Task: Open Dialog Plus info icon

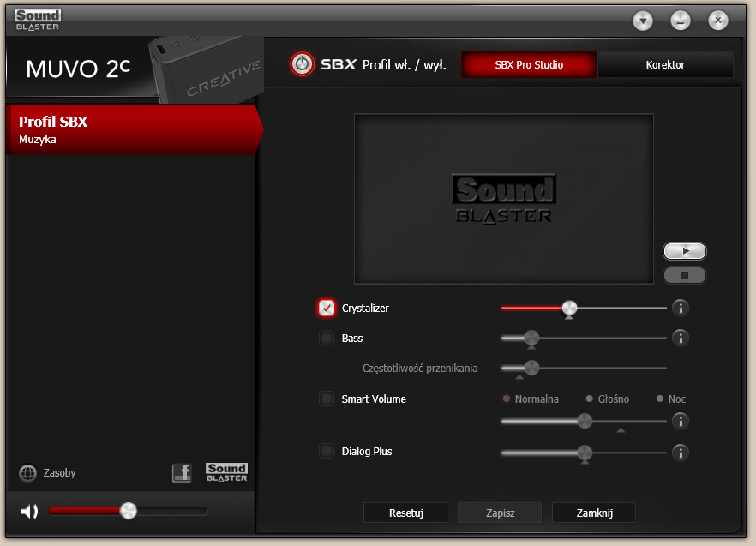Action: coord(681,453)
